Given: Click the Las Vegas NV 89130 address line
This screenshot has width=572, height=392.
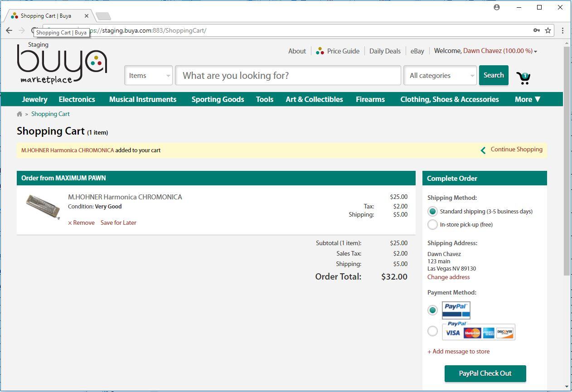Looking at the screenshot, I should click(x=451, y=269).
